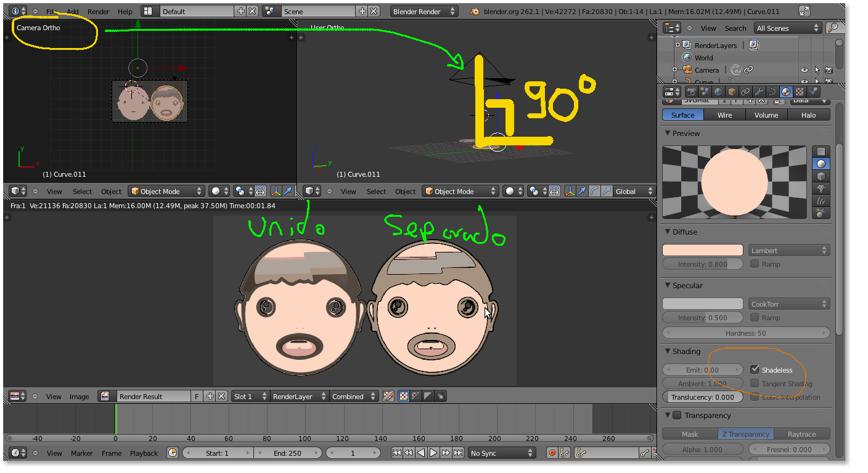Open the No Sync dropdown
Image resolution: width=868 pixels, height=473 pixels.
(x=502, y=453)
